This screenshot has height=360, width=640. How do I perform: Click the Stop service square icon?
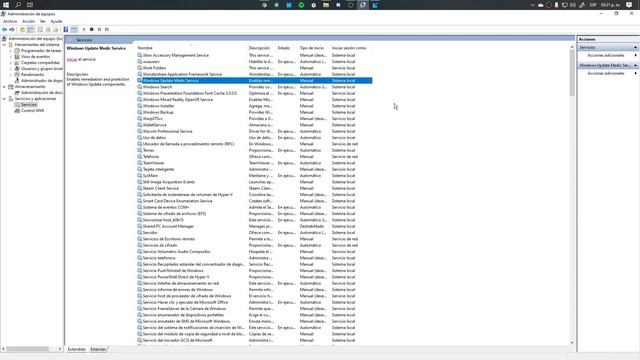click(x=92, y=29)
